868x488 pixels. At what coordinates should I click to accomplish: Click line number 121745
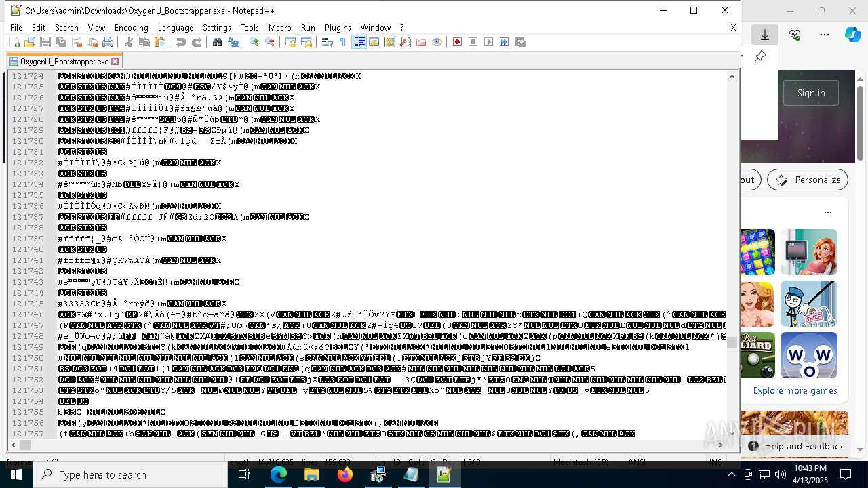(28, 304)
